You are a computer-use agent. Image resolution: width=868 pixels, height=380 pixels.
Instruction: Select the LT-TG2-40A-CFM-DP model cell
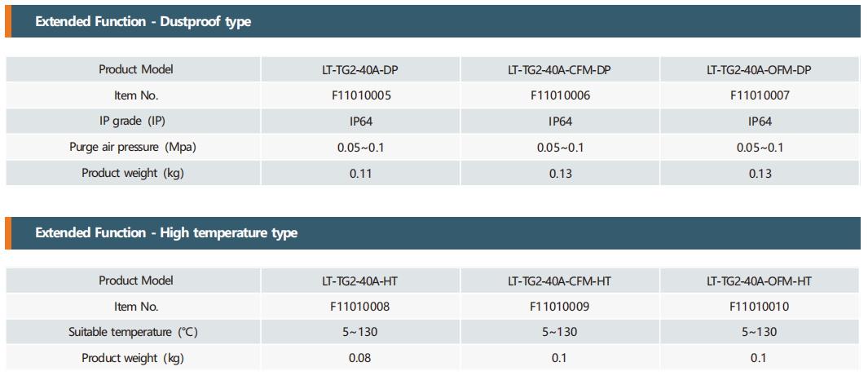click(x=559, y=69)
